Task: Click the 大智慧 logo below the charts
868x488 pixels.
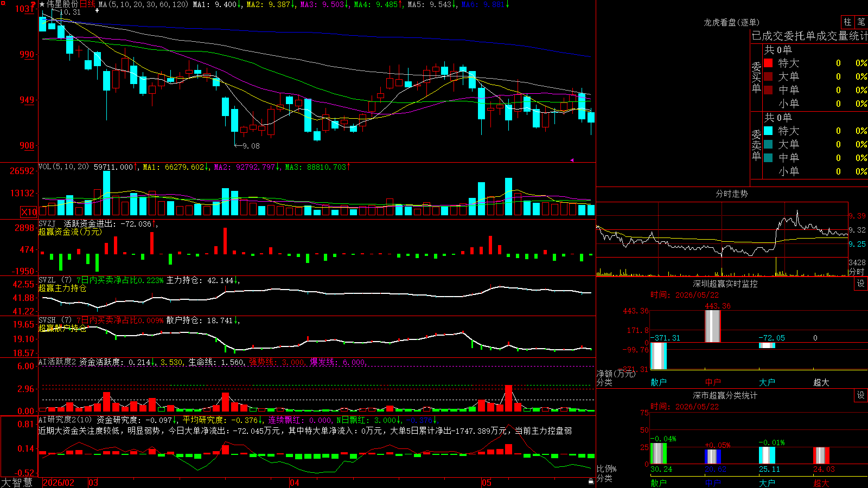Action: [x=17, y=483]
